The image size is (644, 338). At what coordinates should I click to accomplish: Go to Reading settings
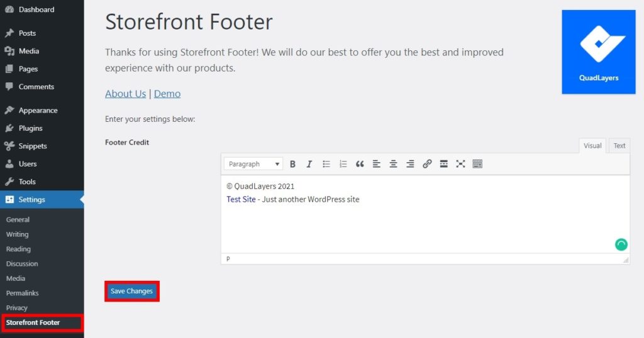(x=18, y=249)
